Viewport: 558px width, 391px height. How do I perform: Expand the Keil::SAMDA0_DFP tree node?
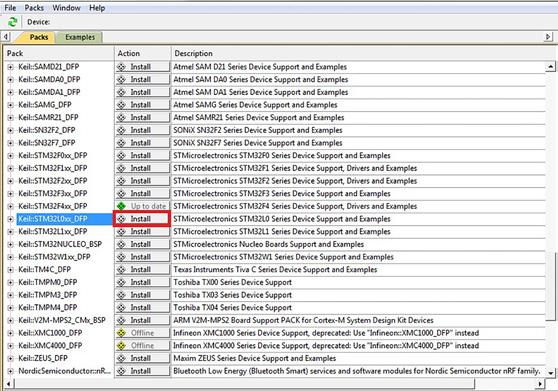coord(10,80)
